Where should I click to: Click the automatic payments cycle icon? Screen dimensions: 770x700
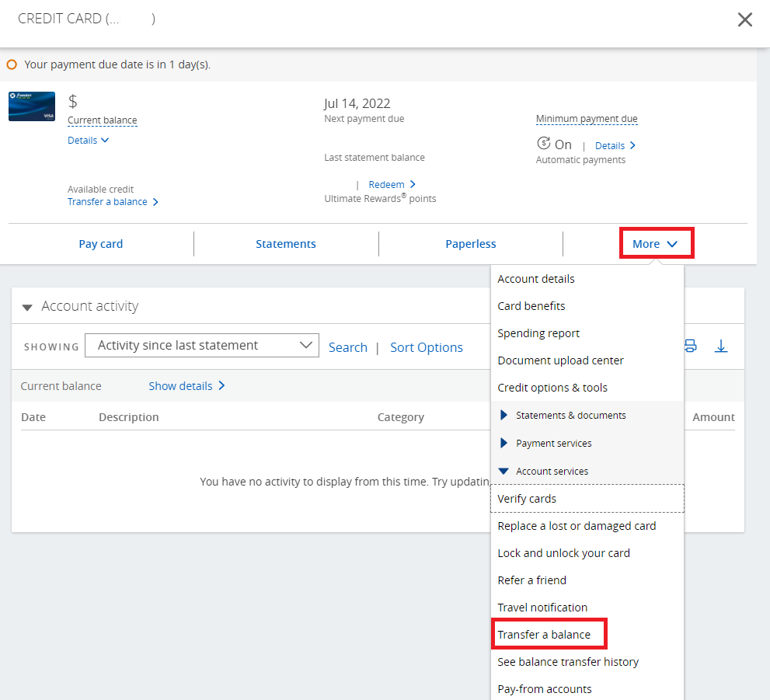544,143
